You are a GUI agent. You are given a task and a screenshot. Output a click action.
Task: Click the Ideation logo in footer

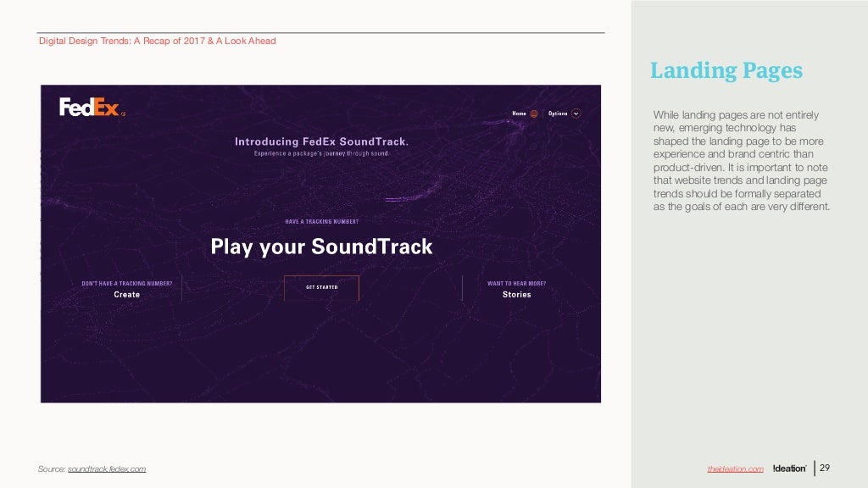coord(789,469)
